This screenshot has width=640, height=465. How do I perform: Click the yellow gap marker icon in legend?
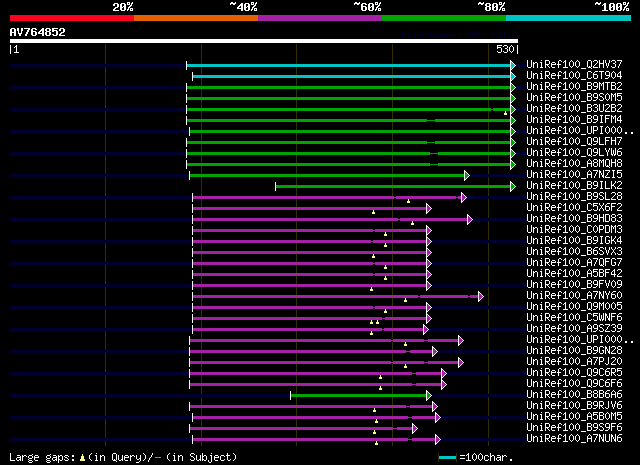pos(82,458)
